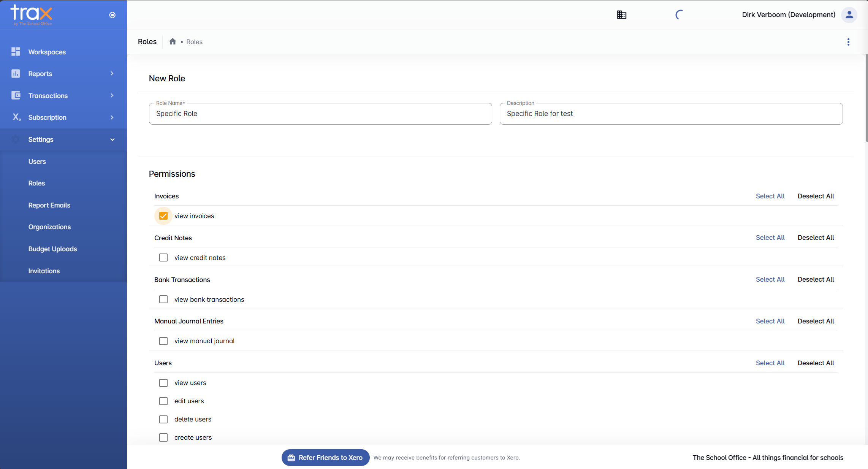Select All for Credit Notes
Image resolution: width=868 pixels, height=469 pixels.
[770, 238]
